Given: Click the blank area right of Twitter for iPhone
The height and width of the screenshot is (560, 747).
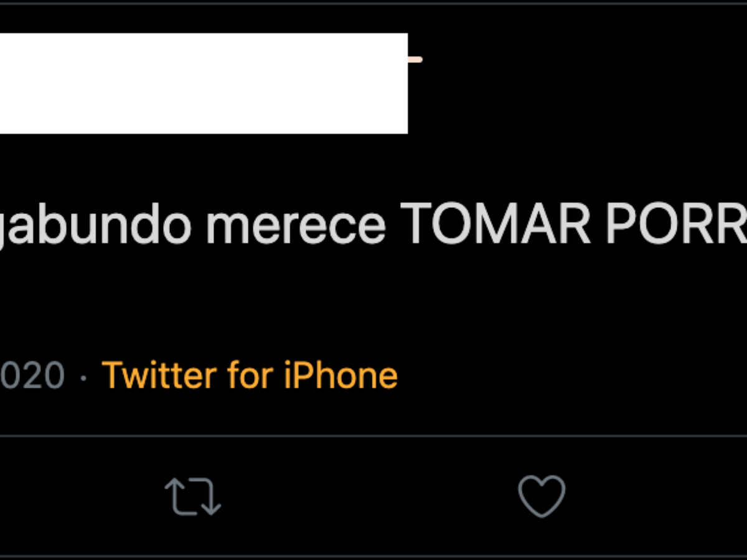Looking at the screenshot, I should pos(560,375).
